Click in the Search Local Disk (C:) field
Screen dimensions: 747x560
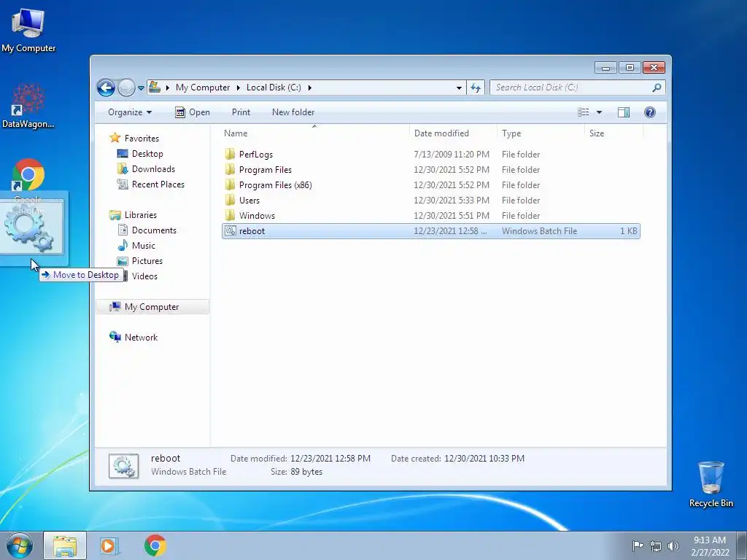click(570, 87)
